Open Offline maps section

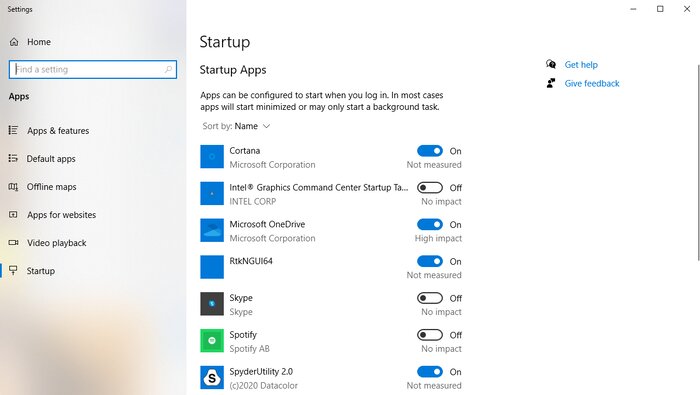51,187
